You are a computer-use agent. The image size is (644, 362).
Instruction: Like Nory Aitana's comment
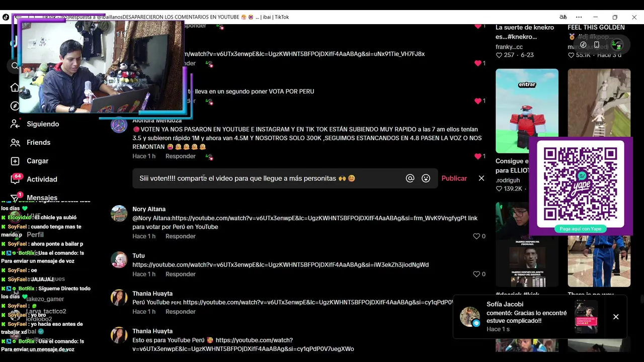pyautogui.click(x=476, y=236)
